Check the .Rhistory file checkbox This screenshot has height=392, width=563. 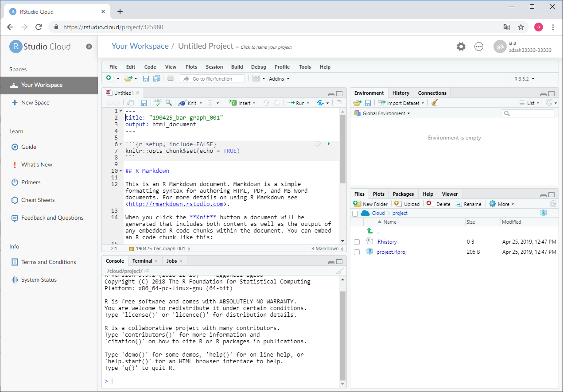357,242
